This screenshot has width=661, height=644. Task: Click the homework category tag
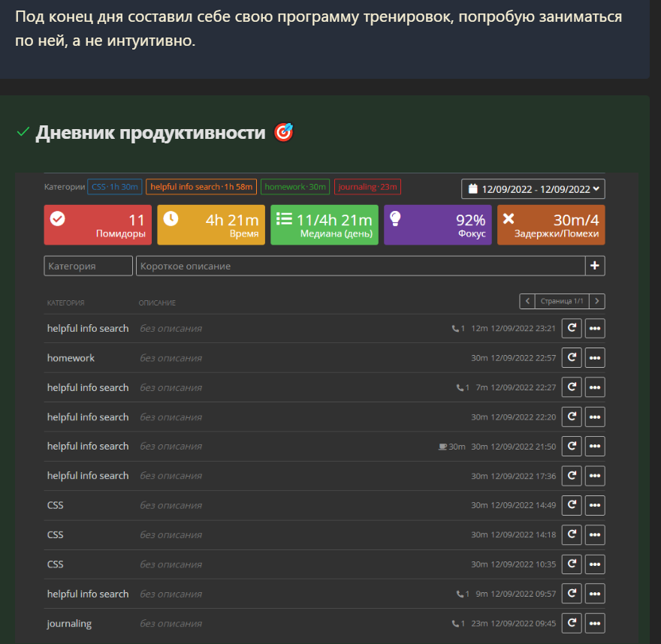pos(295,187)
